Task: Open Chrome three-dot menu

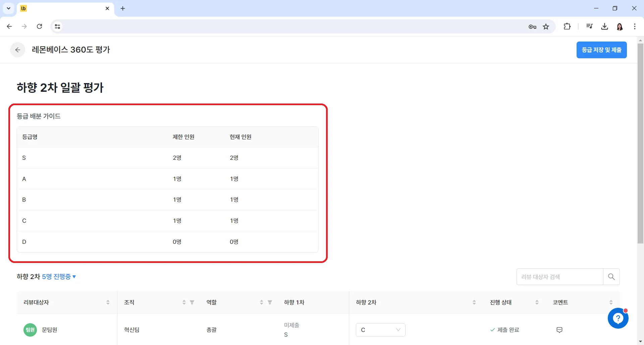Action: (x=635, y=26)
